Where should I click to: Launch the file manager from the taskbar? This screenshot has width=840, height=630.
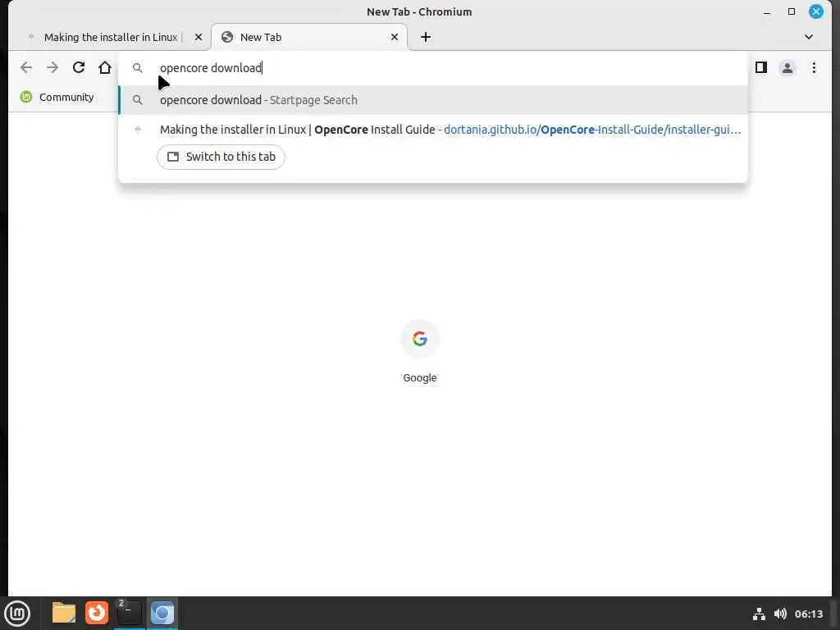[64, 614]
